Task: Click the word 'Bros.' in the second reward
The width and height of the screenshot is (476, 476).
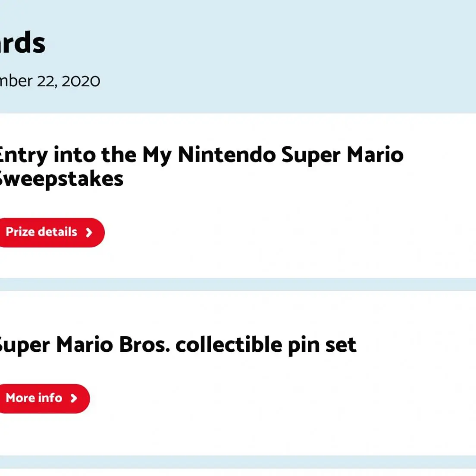Action: point(144,345)
